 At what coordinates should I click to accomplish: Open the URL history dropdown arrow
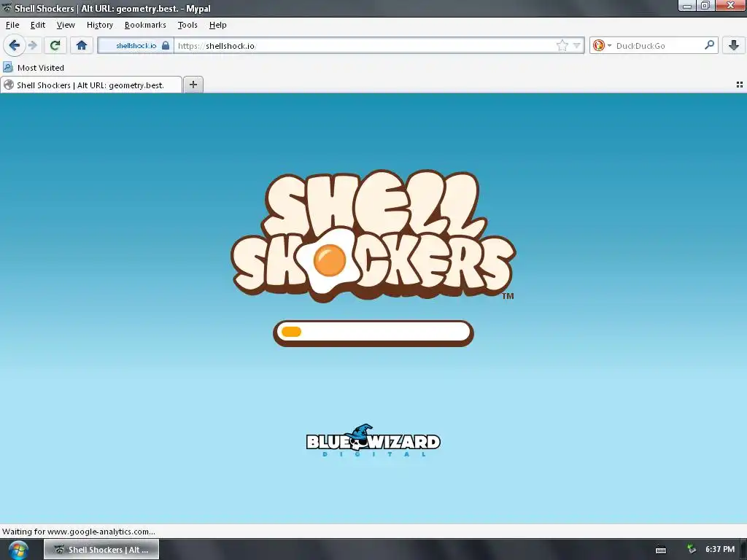pos(577,46)
